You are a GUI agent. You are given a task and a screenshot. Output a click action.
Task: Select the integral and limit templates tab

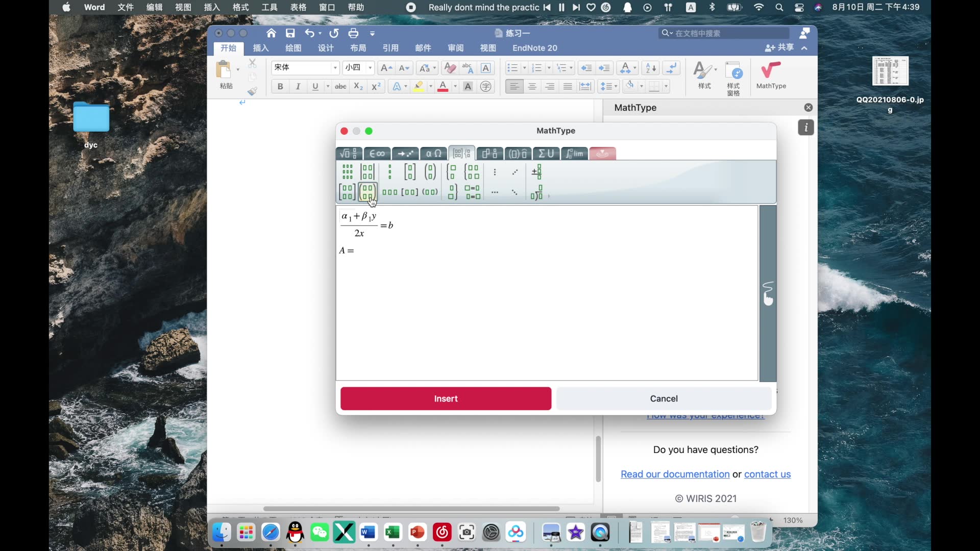point(574,153)
